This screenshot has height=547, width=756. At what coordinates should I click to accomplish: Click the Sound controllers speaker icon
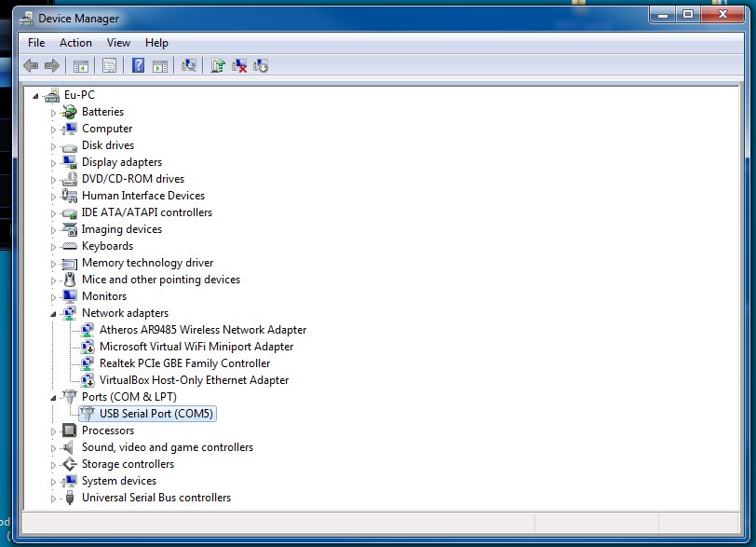69,447
